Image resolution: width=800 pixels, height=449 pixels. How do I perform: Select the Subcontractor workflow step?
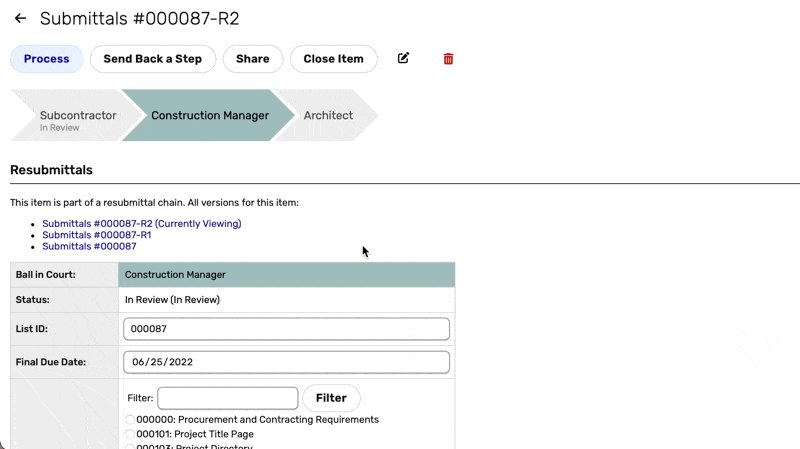pos(77,116)
